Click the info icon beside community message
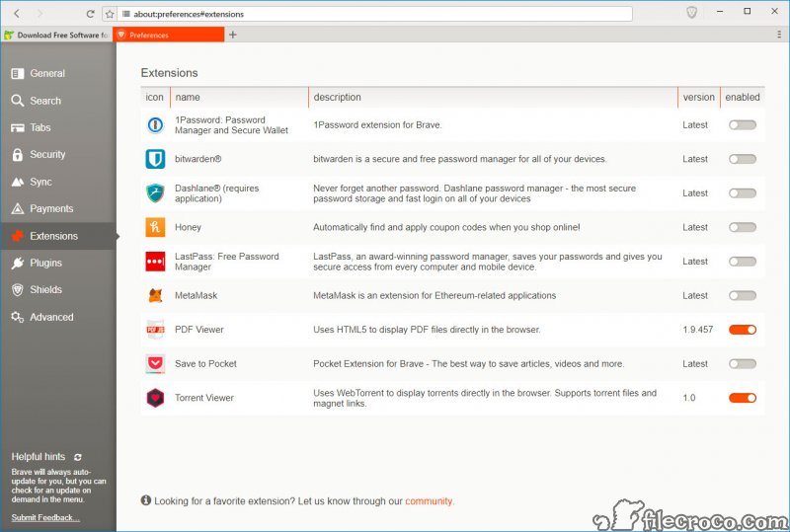Viewport: 790px width, 532px height. [x=146, y=500]
